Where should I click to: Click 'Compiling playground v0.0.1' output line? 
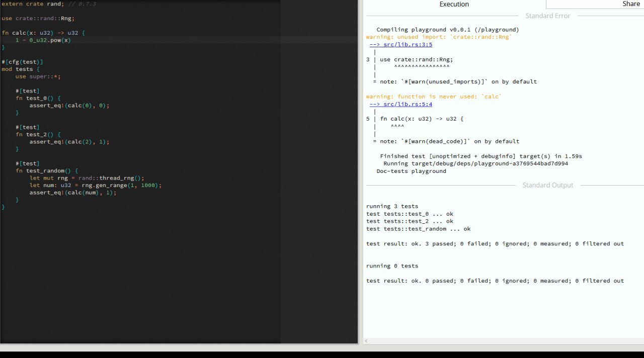[448, 30]
